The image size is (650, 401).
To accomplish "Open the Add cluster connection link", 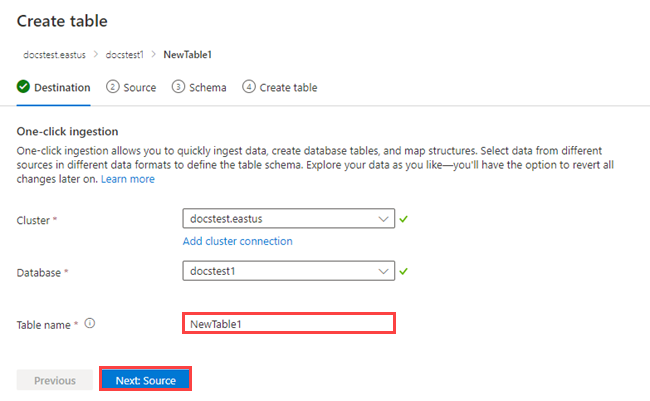I will click(238, 241).
